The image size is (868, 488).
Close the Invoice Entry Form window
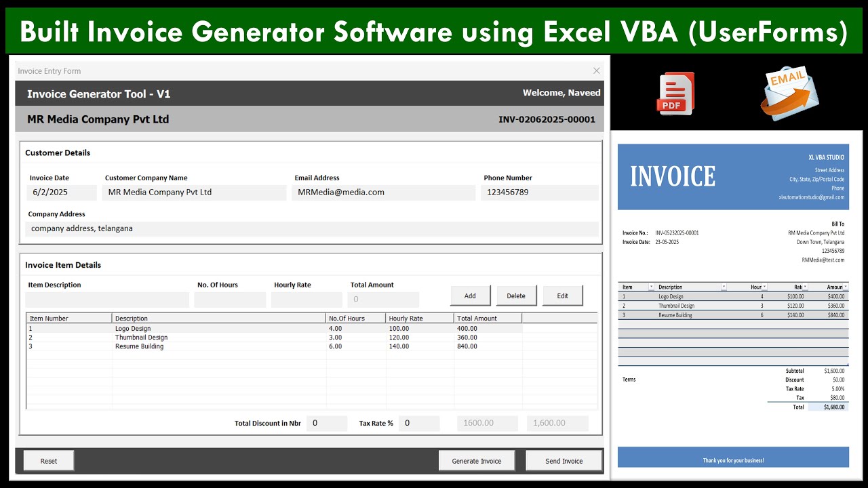click(x=597, y=70)
